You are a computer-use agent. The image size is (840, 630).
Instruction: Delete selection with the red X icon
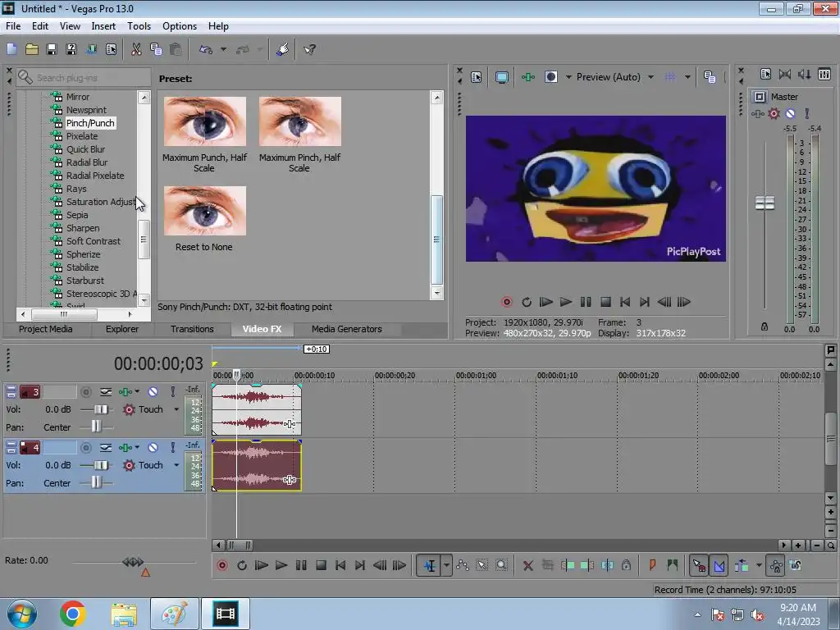[528, 565]
